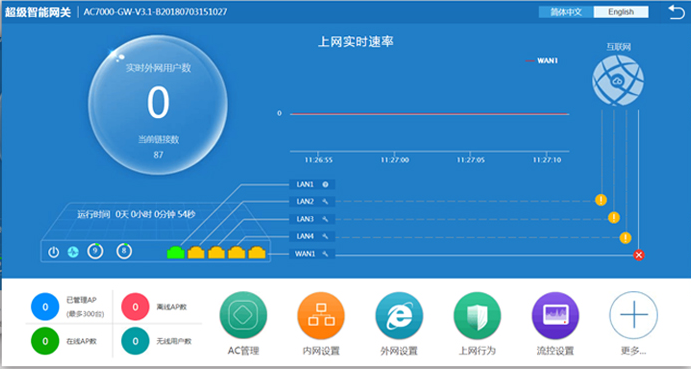Click the yellow warning icon on LAN2 line
This screenshot has width=691, height=369.
601,200
